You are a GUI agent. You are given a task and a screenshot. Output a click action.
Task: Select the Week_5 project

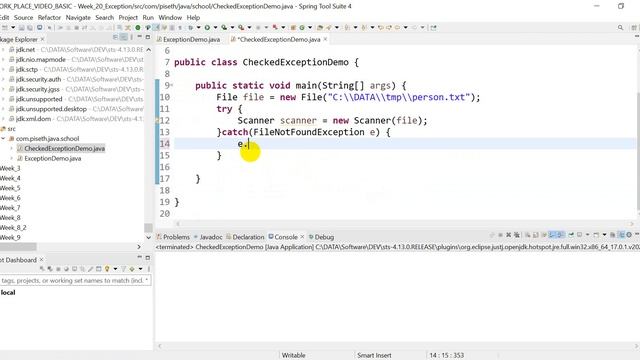[x=10, y=188]
